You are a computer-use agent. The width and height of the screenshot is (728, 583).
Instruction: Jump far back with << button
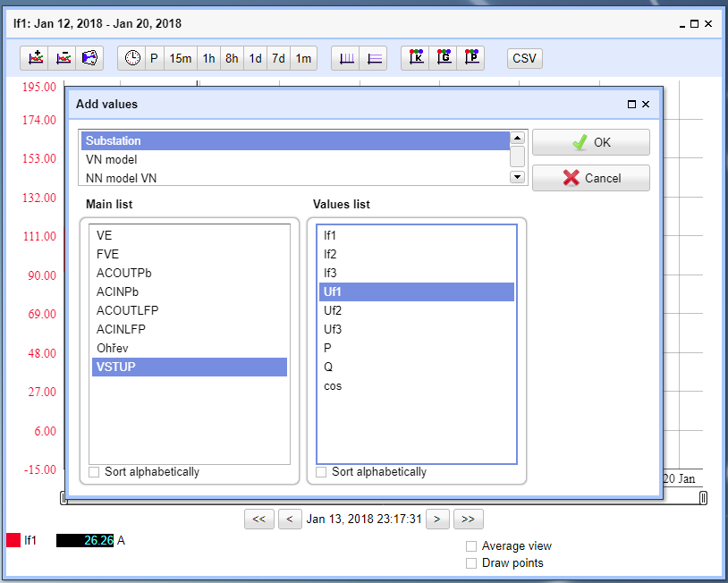[x=259, y=519]
